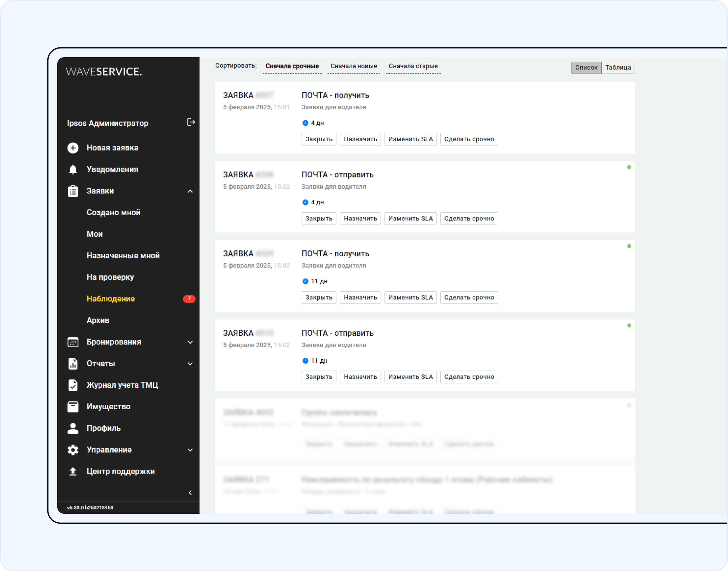Click the calendar icon for Бронирования

pos(73,342)
